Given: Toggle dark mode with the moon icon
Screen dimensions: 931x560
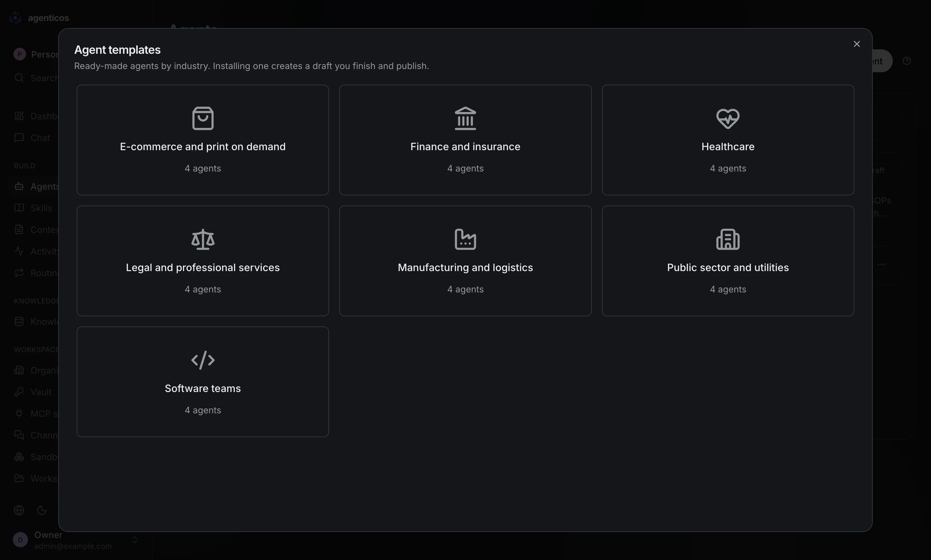Looking at the screenshot, I should pyautogui.click(x=42, y=510).
